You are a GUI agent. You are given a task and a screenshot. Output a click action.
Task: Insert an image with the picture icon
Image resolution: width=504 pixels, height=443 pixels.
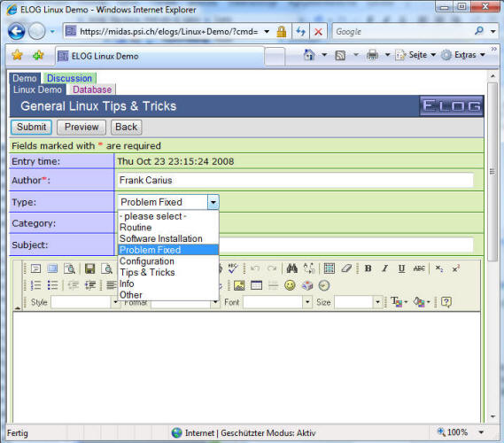click(x=239, y=285)
